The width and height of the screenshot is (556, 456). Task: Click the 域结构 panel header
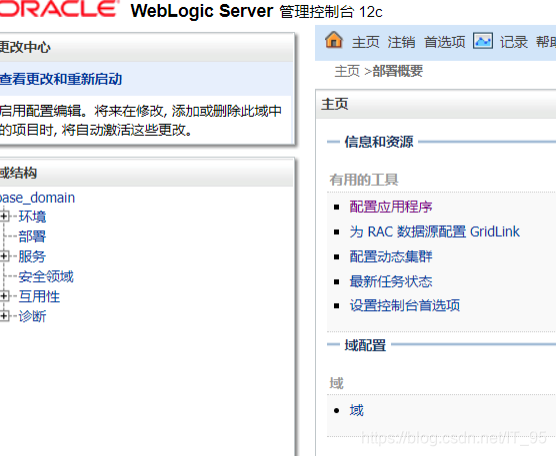pos(146,173)
